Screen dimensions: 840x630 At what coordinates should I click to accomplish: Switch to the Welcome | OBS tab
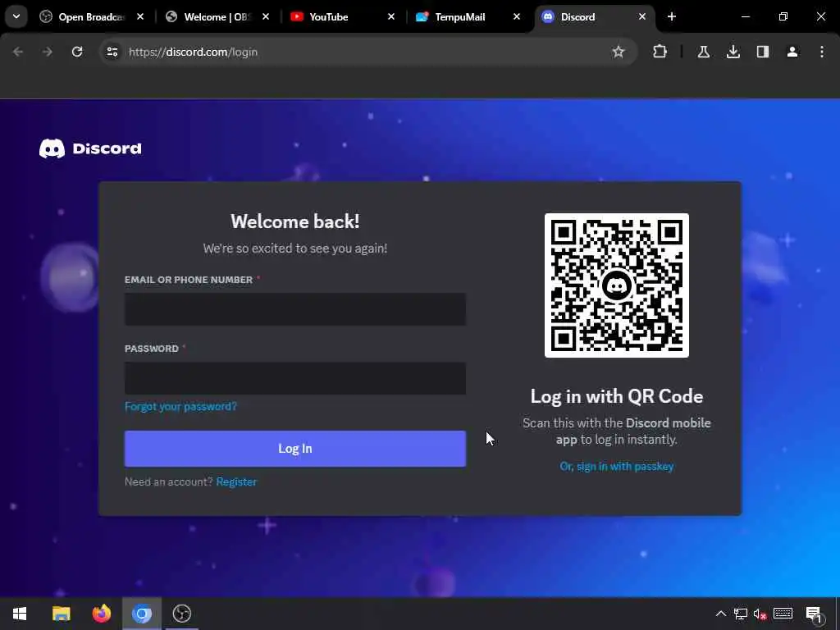point(217,16)
